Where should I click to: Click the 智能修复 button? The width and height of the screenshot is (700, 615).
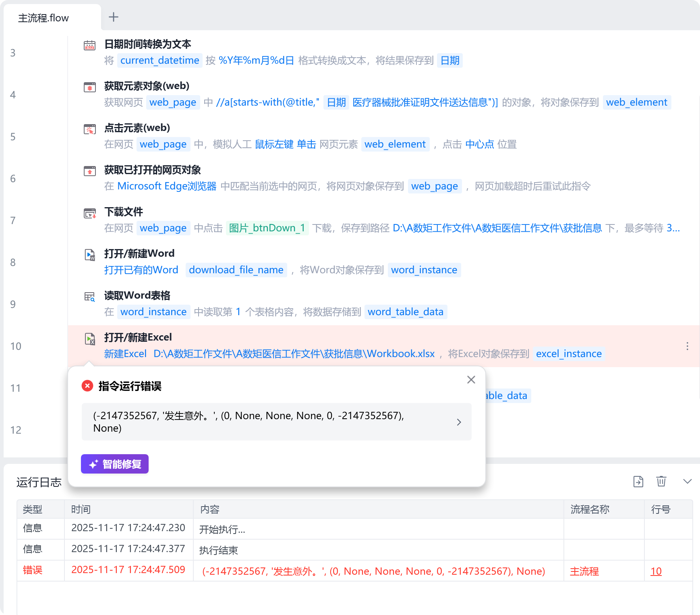pos(115,464)
